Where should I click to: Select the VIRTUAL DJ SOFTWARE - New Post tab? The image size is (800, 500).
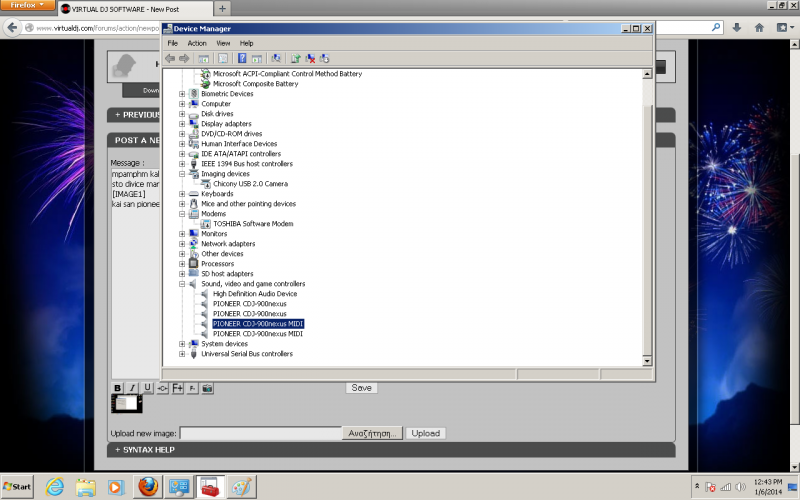tap(134, 9)
